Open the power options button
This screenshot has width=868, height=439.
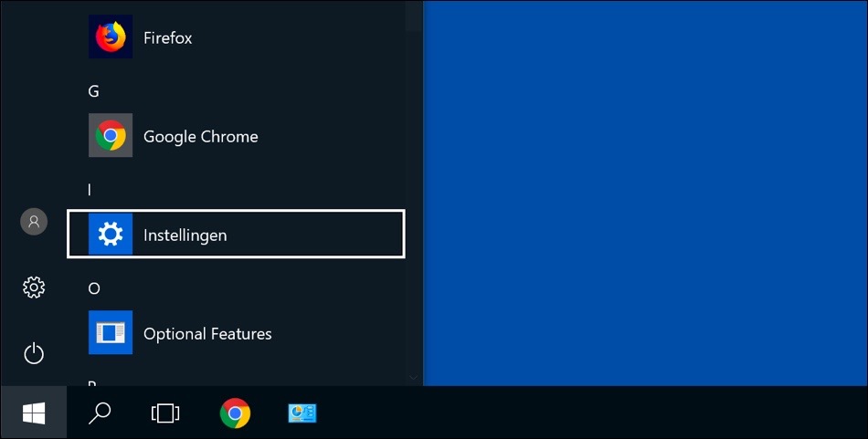coord(34,353)
